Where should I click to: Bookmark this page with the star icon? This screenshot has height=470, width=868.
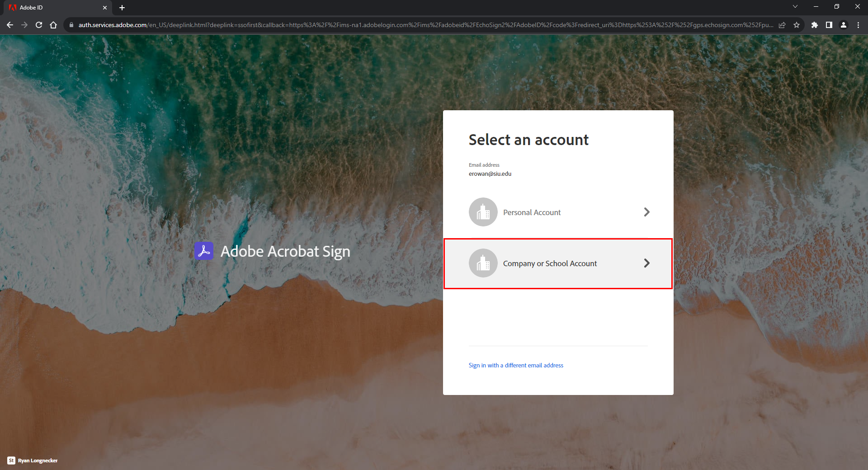coord(797,25)
